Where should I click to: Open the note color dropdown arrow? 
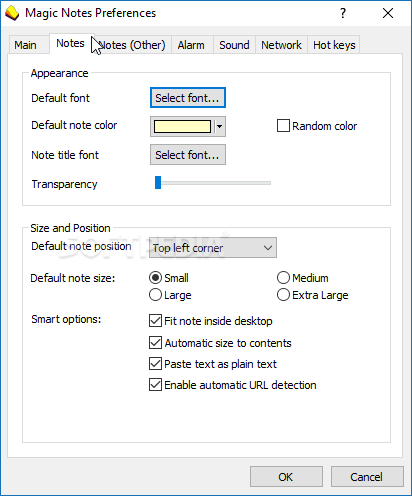[219, 126]
